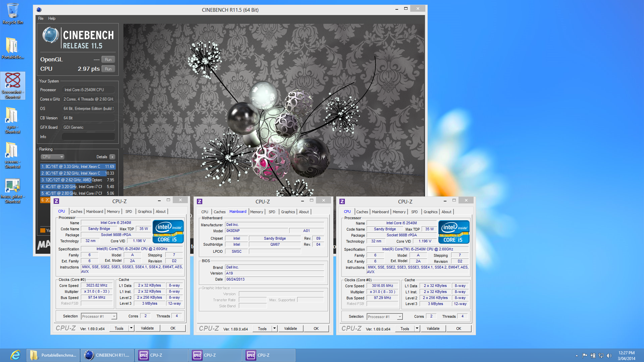Select the Screenshot Shortcut desktop icon

point(13,85)
